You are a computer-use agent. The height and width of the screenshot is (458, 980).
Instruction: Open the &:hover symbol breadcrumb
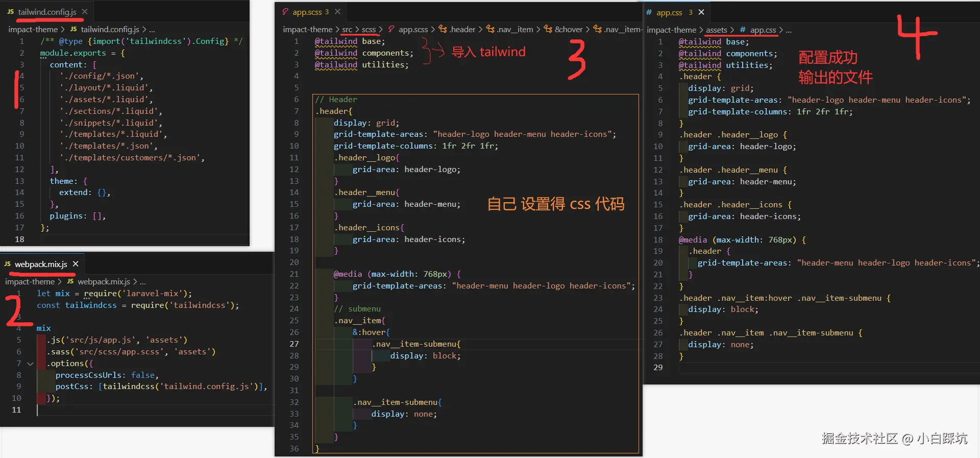[569, 30]
